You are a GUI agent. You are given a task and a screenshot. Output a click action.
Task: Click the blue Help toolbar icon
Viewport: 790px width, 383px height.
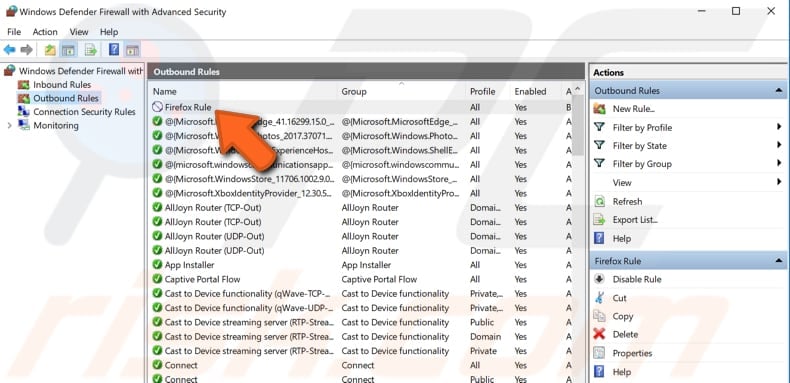[114, 49]
